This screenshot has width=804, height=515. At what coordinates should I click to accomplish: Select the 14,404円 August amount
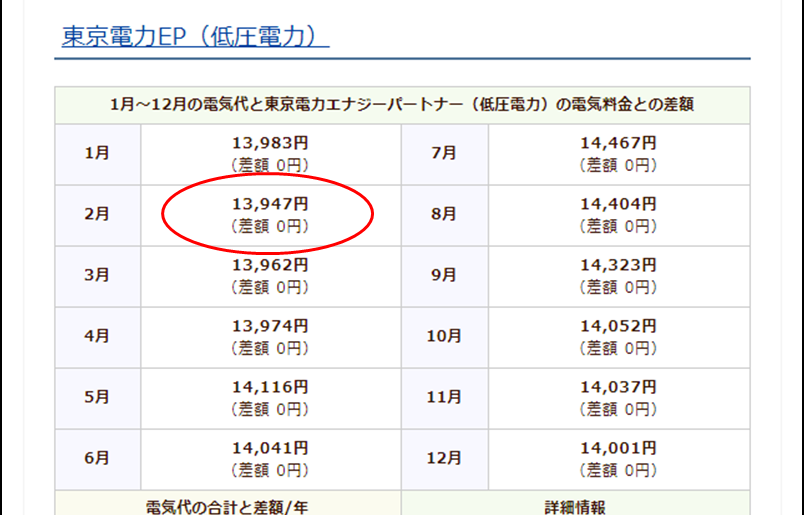click(x=618, y=204)
